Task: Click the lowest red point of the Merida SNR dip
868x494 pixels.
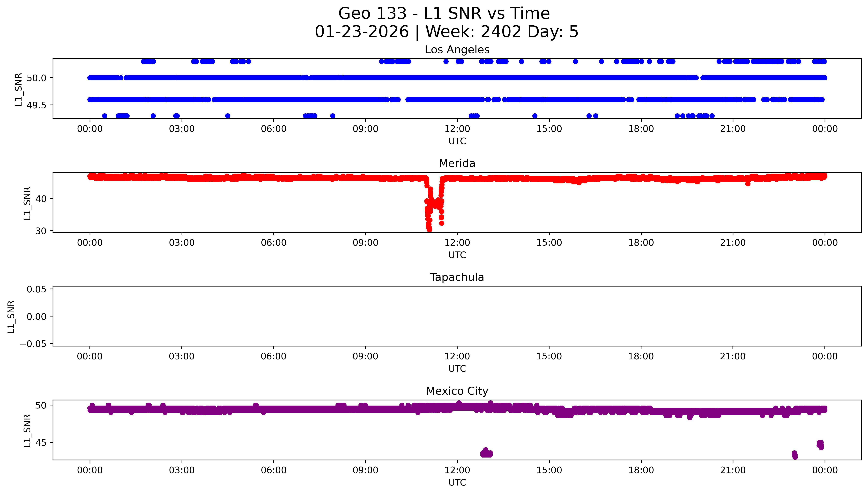Action: click(429, 229)
